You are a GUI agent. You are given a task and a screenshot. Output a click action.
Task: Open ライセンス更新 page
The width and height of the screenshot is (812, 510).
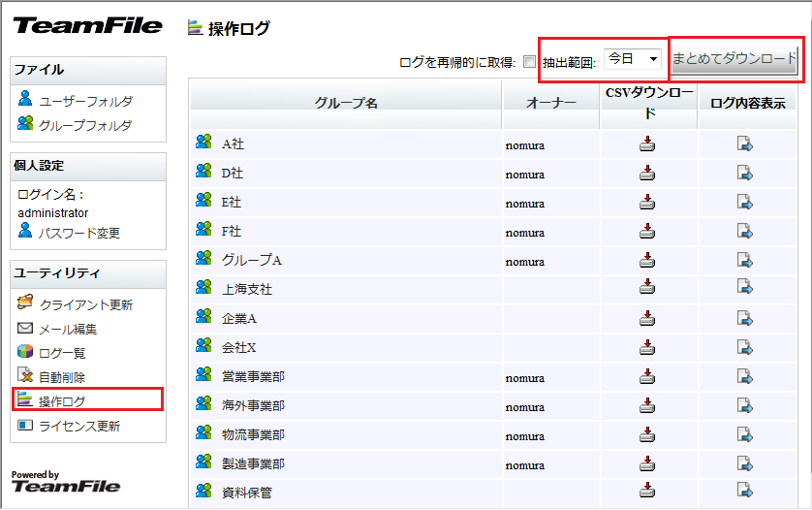(x=79, y=426)
